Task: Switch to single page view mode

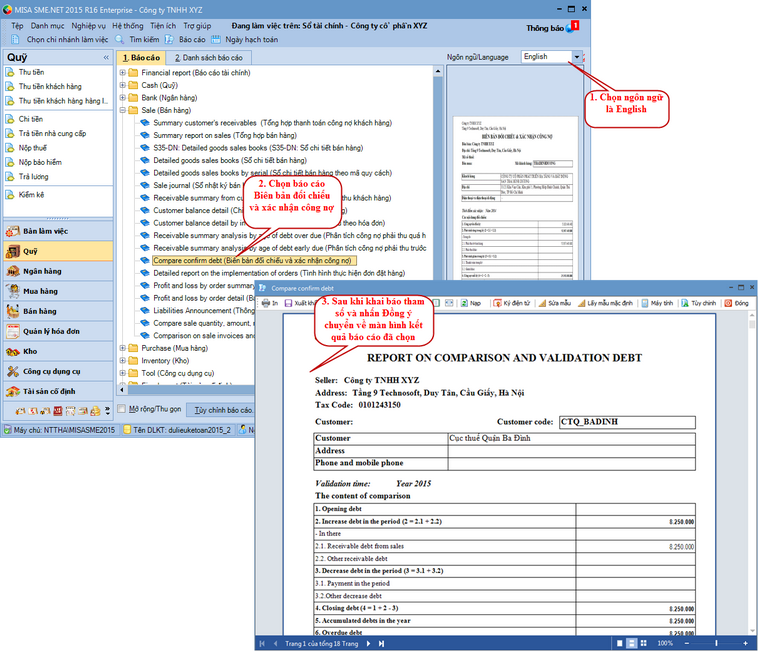Action: tap(620, 643)
